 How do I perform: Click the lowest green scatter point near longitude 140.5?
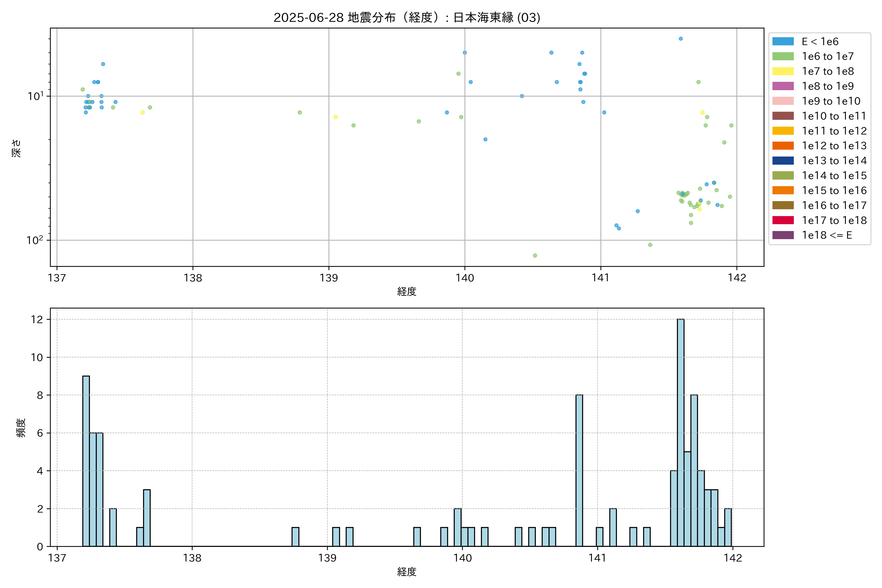point(535,255)
